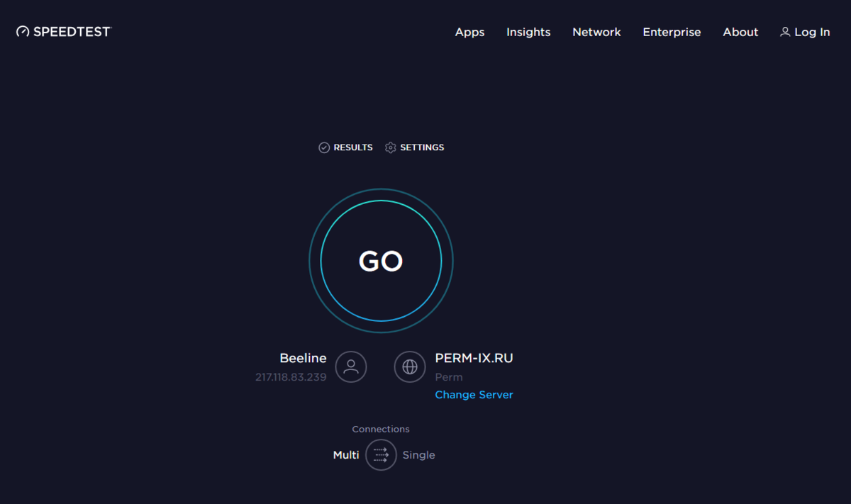Viewport: 851px width, 504px height.
Task: Click the Connections label
Action: coord(381,430)
